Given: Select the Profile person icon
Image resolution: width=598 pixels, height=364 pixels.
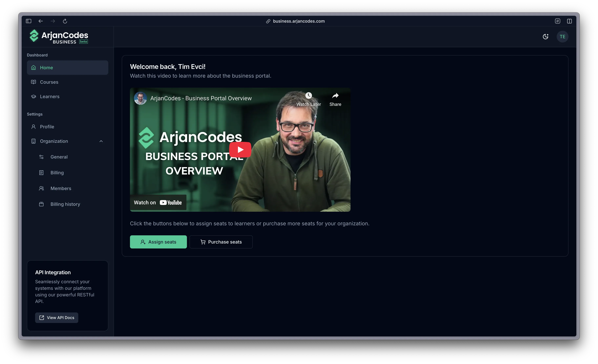Looking at the screenshot, I should (x=34, y=126).
